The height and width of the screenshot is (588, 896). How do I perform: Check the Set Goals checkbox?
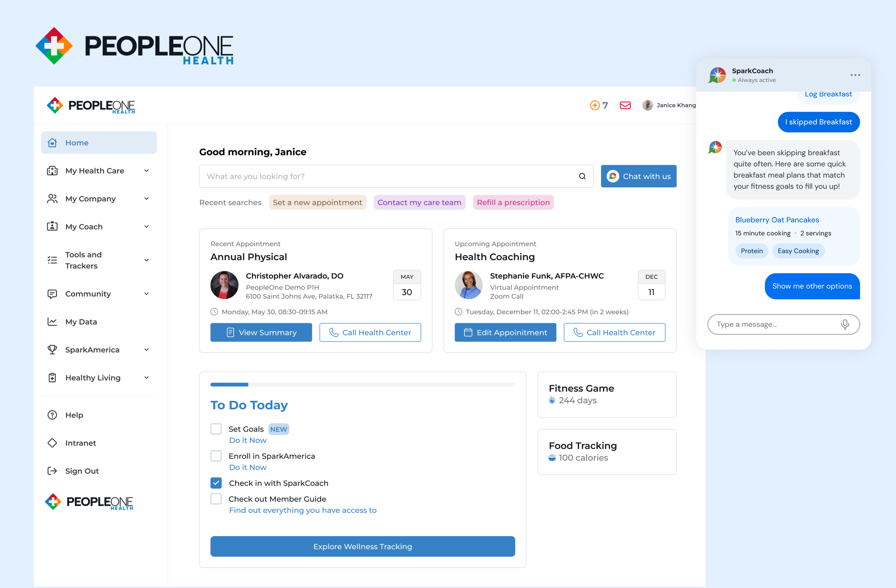(x=216, y=429)
